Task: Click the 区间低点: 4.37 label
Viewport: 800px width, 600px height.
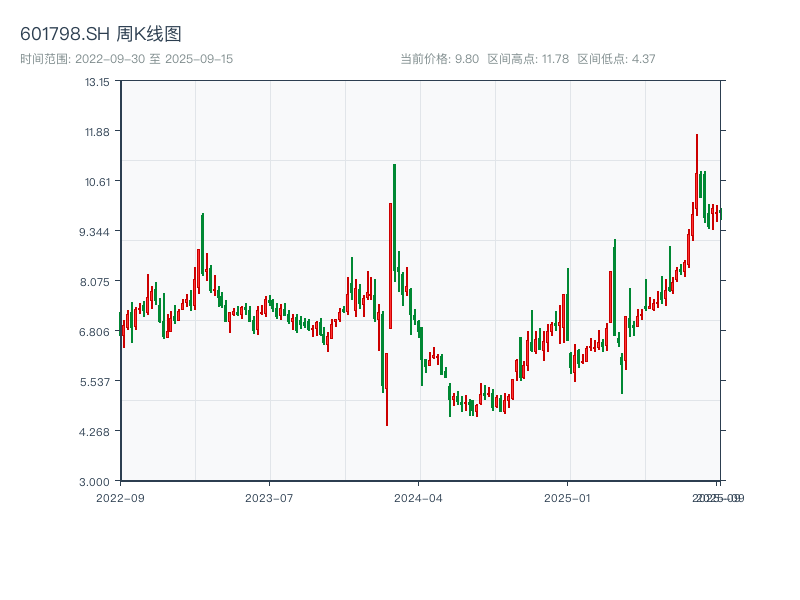Action: (616, 59)
